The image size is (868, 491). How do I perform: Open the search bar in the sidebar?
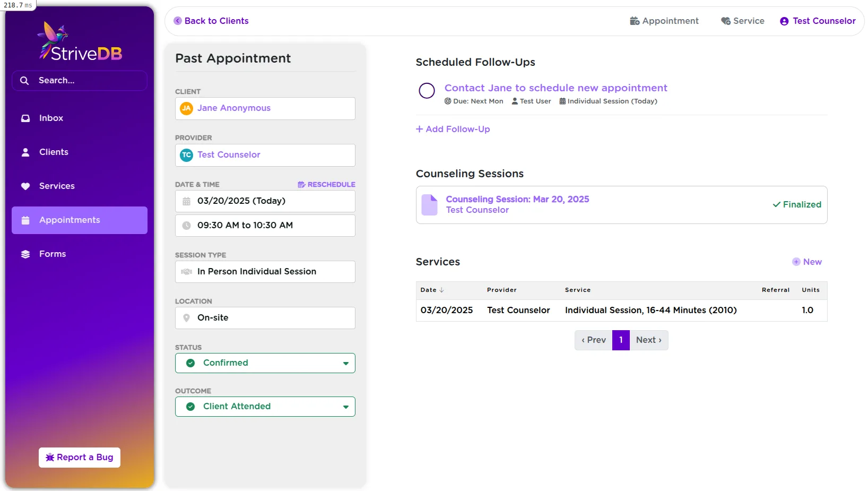(x=79, y=80)
